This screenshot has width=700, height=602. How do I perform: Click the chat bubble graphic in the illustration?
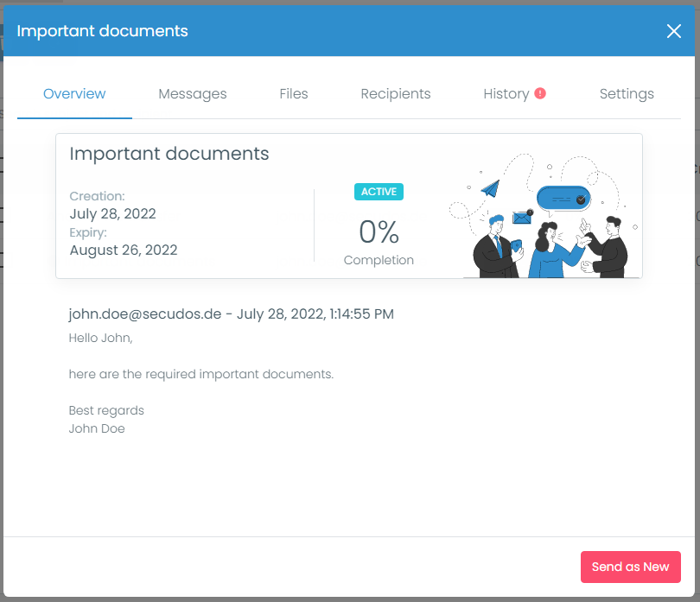(x=562, y=197)
